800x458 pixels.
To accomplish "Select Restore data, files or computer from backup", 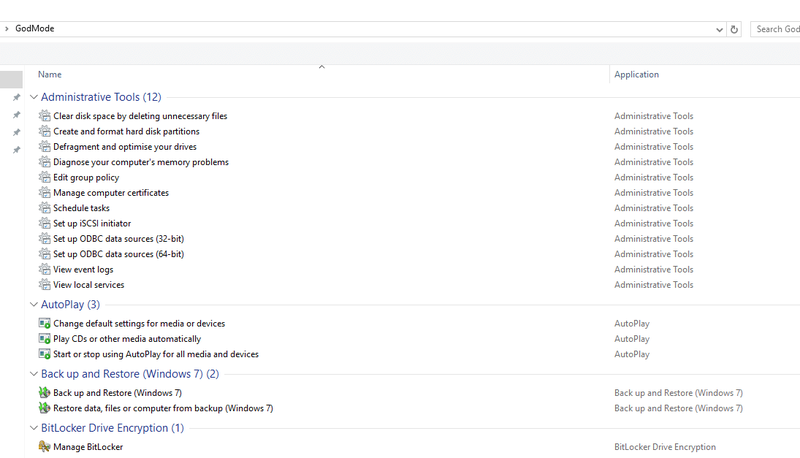I will [x=163, y=408].
